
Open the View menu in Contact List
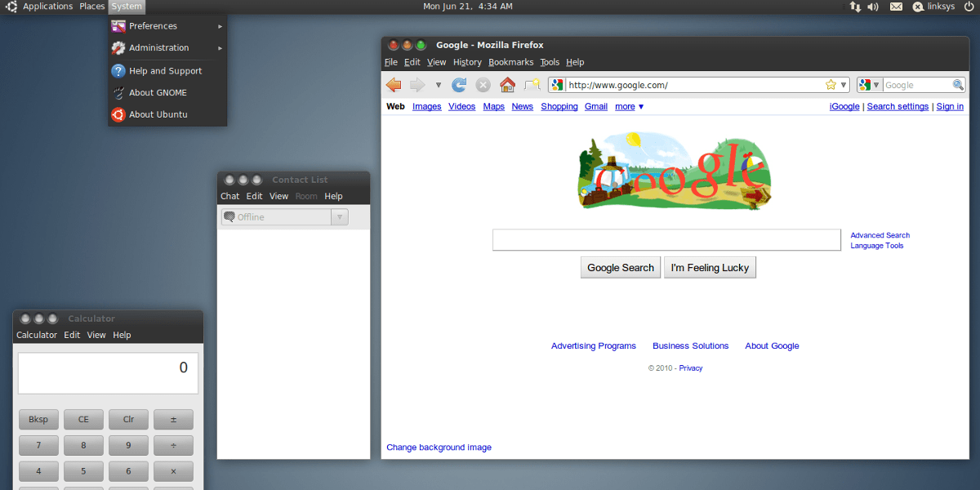279,196
